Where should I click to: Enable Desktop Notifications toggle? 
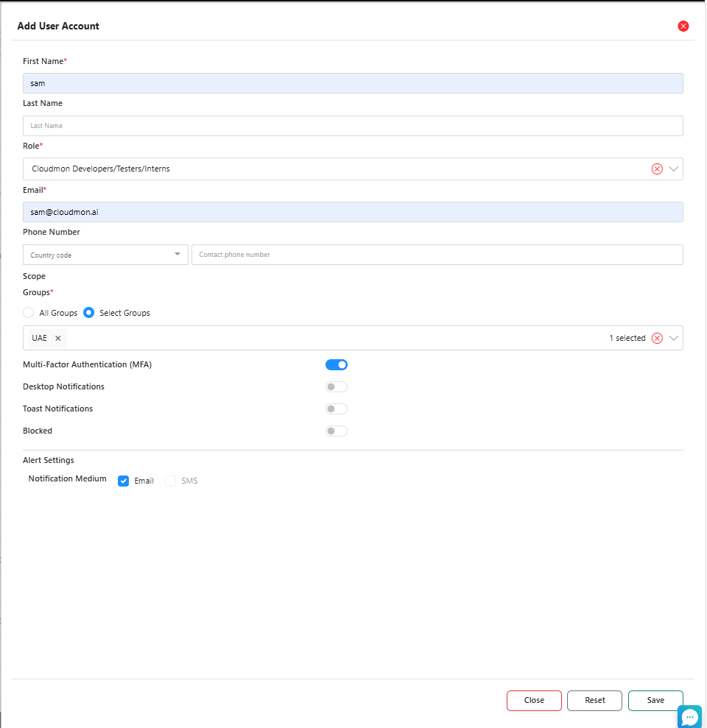337,386
